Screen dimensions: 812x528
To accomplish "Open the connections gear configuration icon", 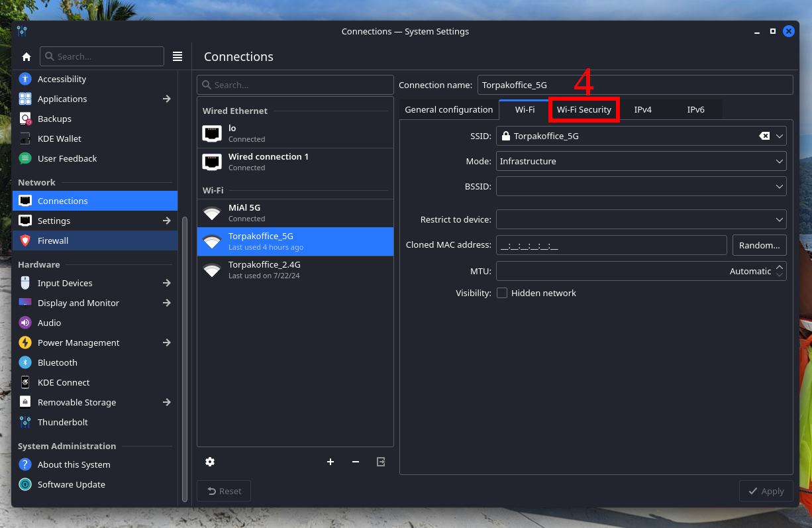I will tap(210, 462).
